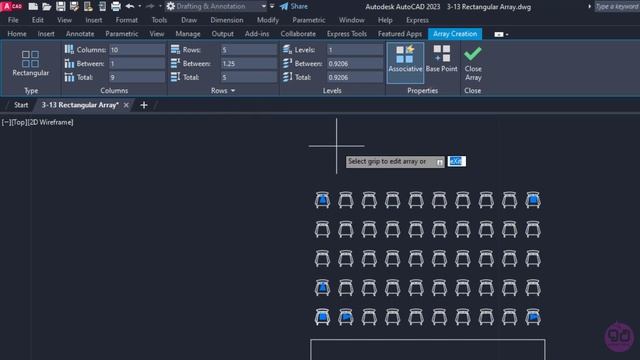Click the column Between spacing icon

pos(69,63)
